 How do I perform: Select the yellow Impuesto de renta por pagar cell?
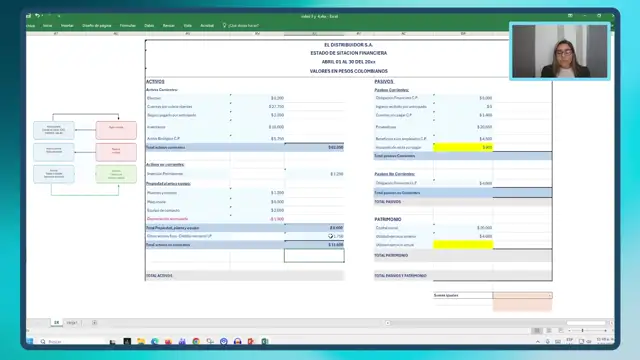click(x=463, y=147)
